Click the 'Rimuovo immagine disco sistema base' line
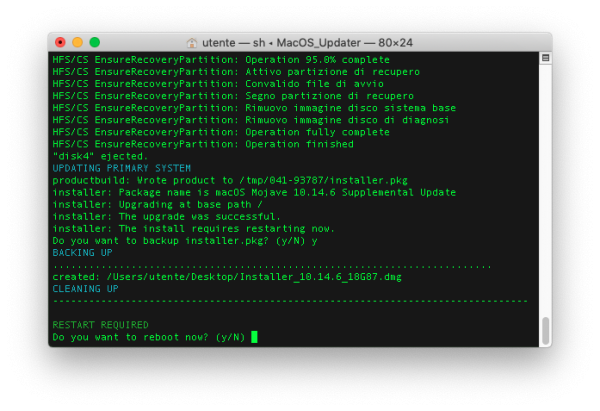 254,108
